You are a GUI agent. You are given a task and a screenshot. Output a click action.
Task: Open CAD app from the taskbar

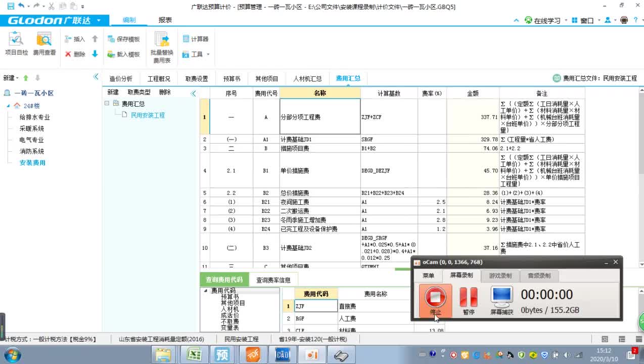coord(282,355)
